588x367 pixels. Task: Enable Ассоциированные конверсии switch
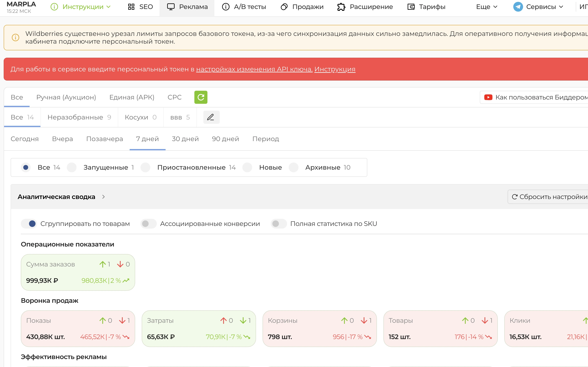tap(148, 223)
